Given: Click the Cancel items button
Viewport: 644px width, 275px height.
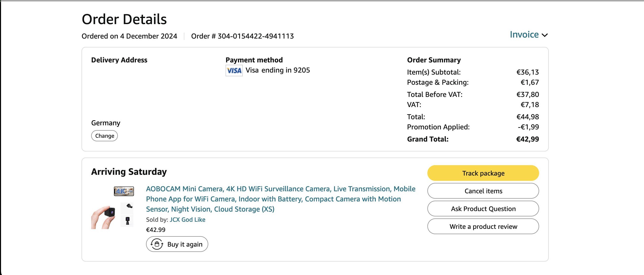Looking at the screenshot, I should (x=483, y=191).
